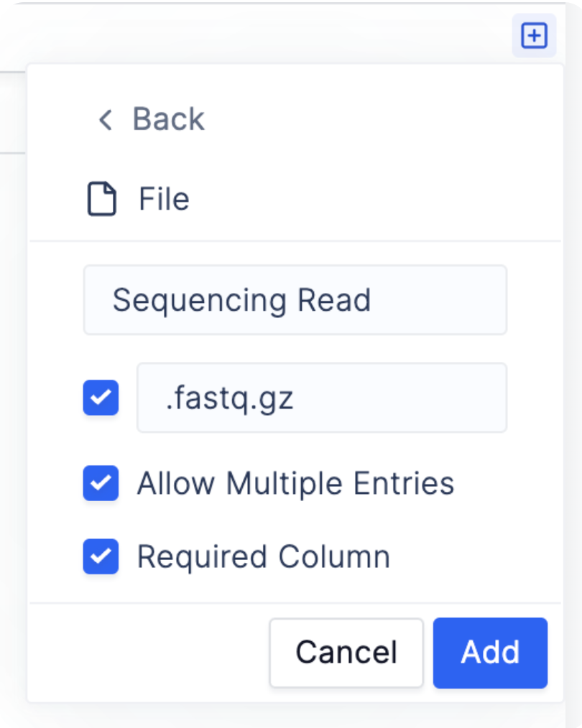Click the File type header row

click(x=295, y=199)
